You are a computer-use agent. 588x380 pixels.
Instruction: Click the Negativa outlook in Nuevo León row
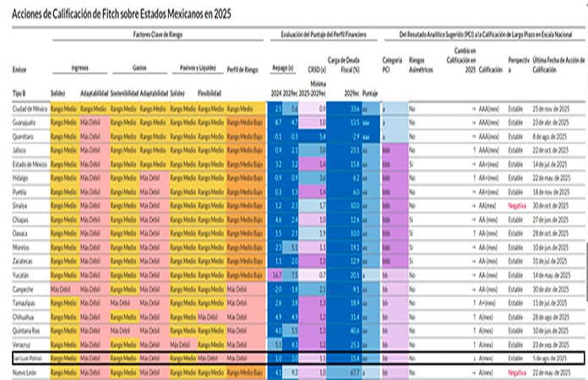point(518,370)
